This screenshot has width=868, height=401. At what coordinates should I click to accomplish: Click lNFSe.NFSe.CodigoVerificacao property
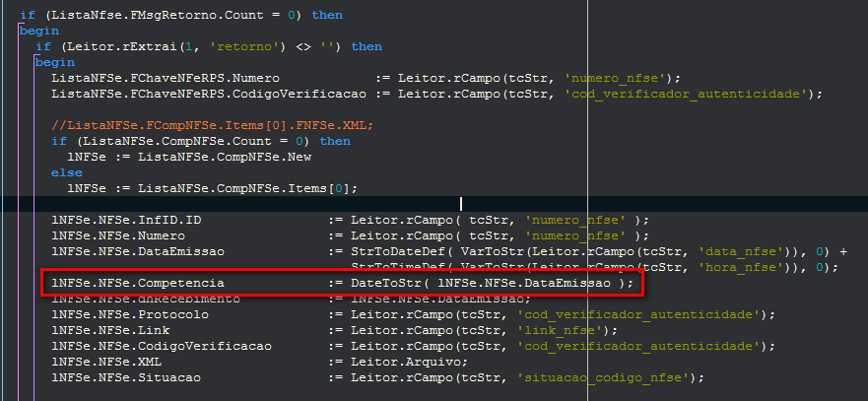point(162,346)
